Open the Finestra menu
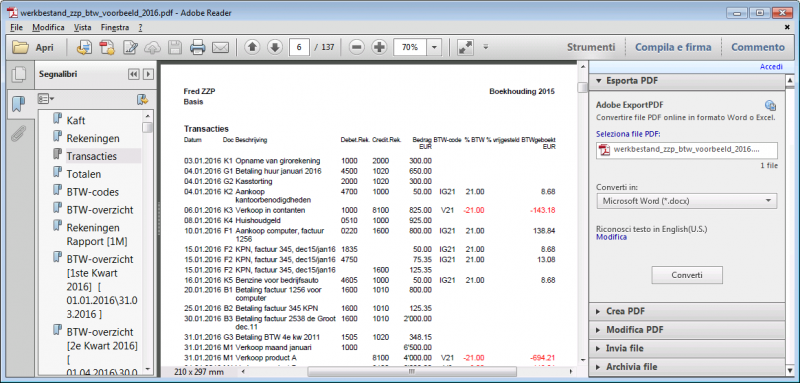The height and width of the screenshot is (383, 800). tap(115, 27)
